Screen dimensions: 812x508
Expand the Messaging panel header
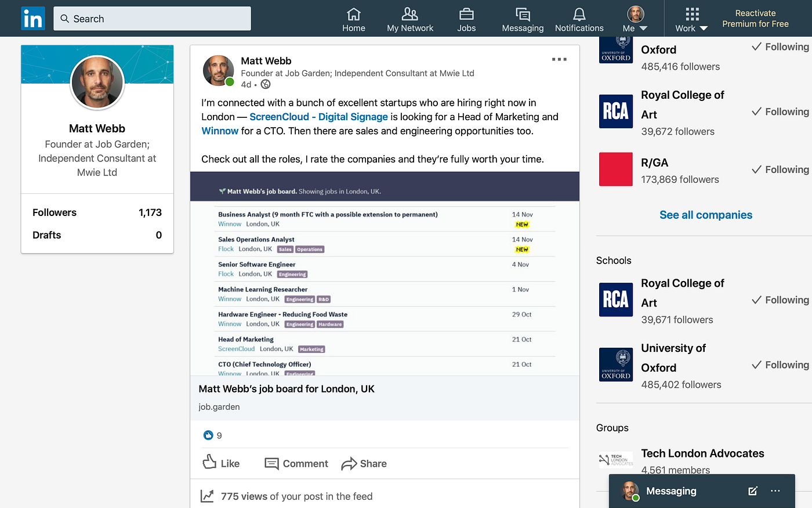671,491
